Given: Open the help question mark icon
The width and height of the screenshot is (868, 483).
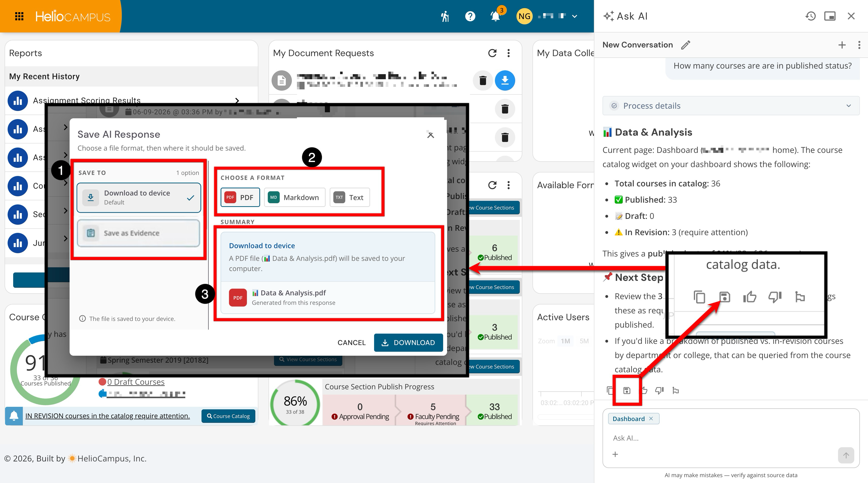Looking at the screenshot, I should tap(470, 16).
